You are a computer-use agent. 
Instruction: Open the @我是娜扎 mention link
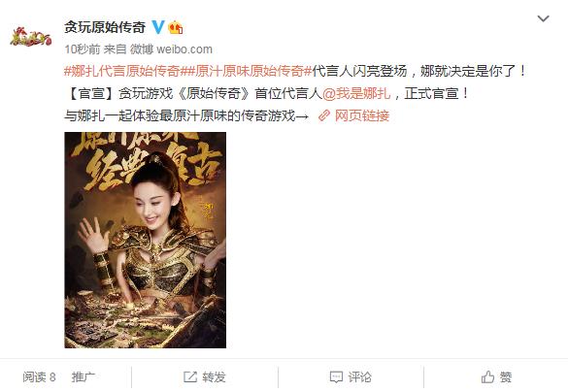tap(356, 93)
